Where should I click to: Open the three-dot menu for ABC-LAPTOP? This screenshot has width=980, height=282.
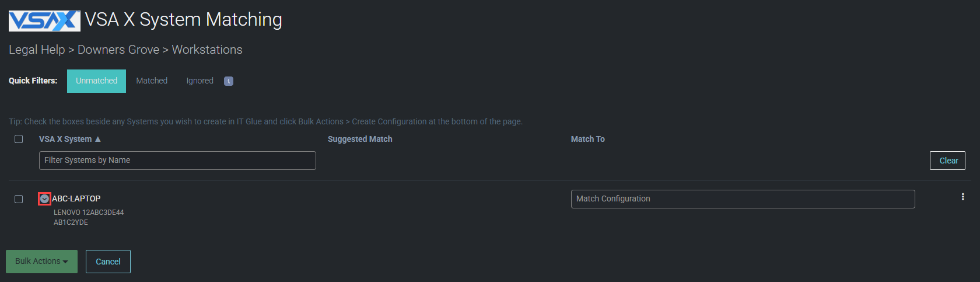[963, 197]
